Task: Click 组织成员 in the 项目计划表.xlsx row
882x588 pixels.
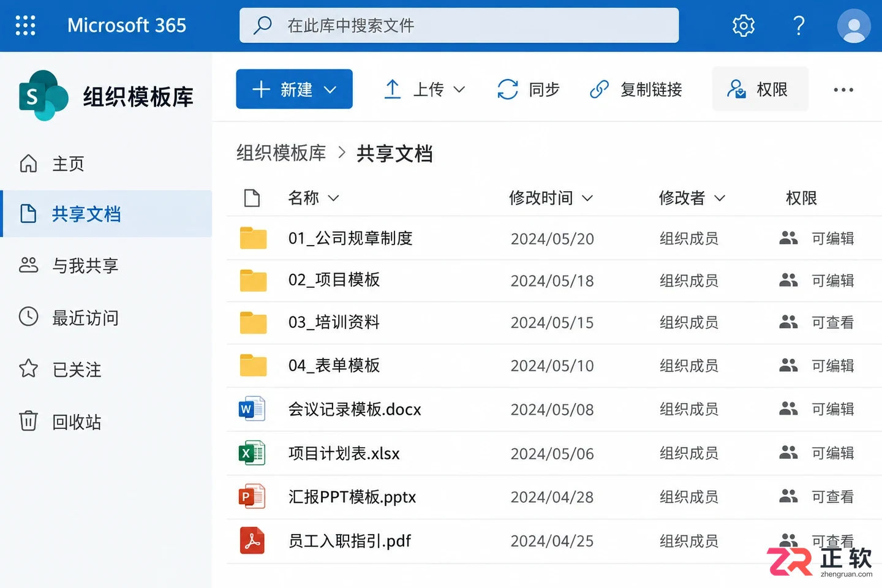Action: [x=689, y=453]
